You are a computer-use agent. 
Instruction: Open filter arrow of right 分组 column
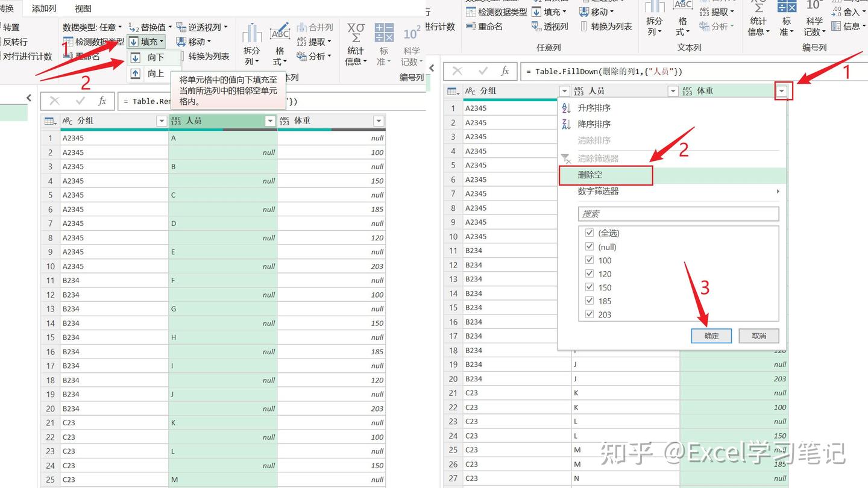pyautogui.click(x=564, y=91)
